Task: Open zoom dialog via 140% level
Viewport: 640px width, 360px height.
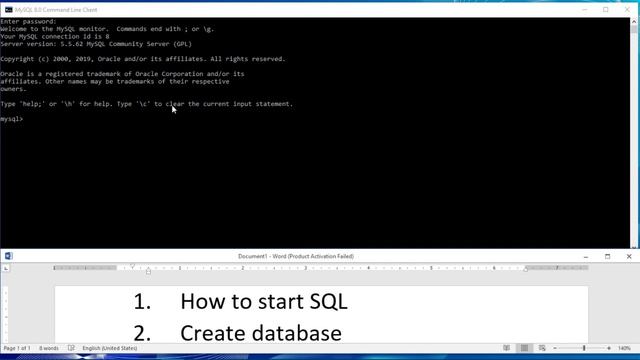Action: pyautogui.click(x=624, y=348)
